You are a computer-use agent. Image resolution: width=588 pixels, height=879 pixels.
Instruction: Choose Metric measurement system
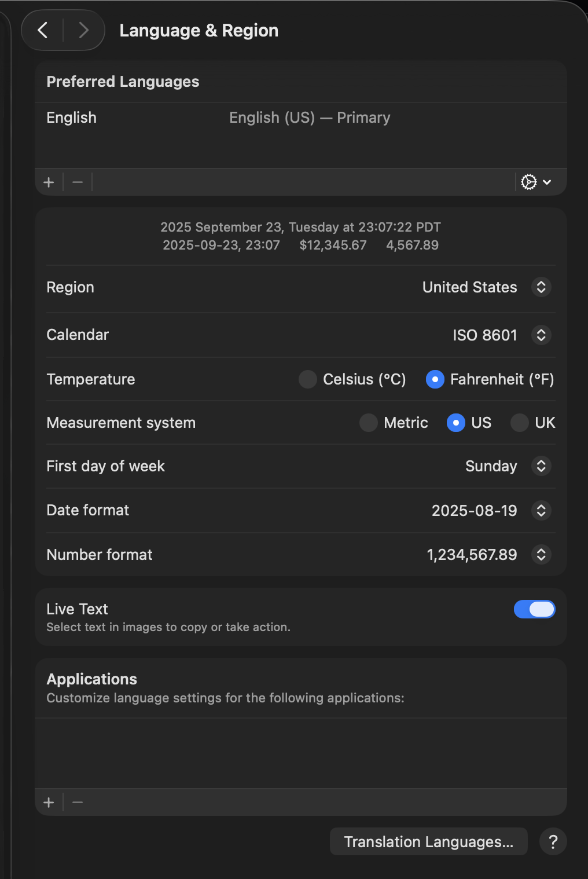[x=369, y=423]
